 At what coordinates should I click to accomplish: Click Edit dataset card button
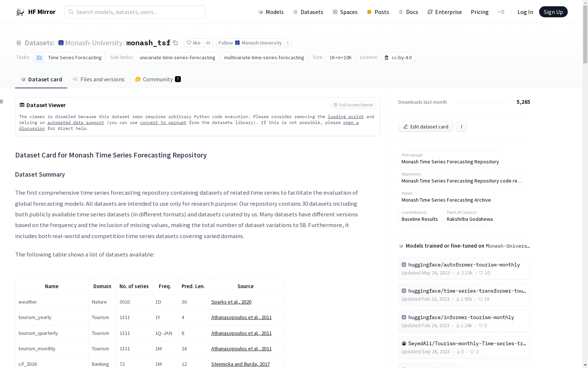426,127
